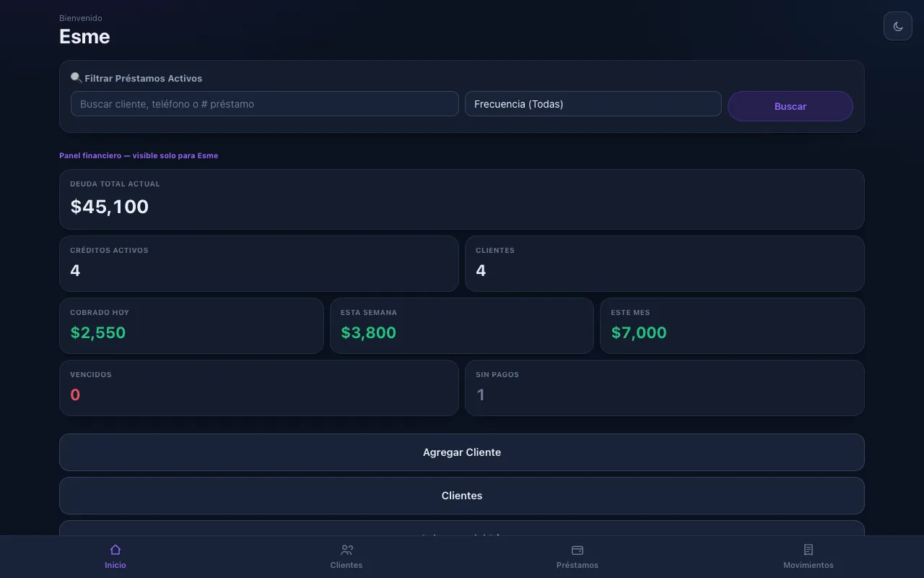Open the Créditos Activos stat card
Viewport: 924px width, 578px height.
(x=259, y=264)
